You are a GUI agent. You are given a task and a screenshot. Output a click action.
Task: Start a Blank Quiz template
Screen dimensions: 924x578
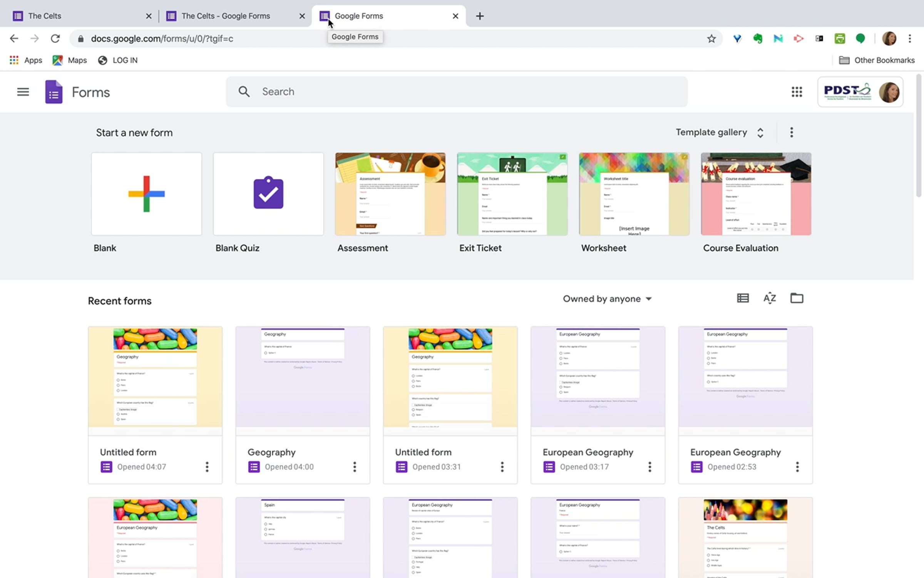pyautogui.click(x=268, y=194)
